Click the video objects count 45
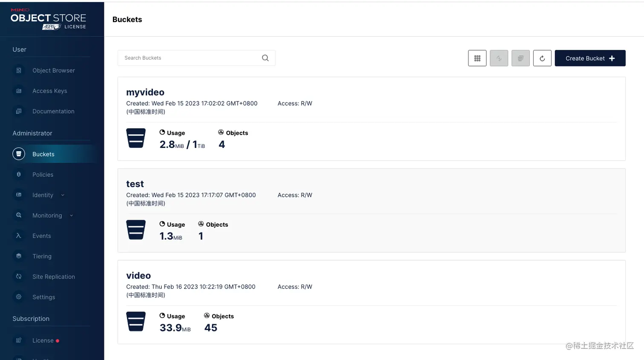644x360 pixels. (x=211, y=328)
